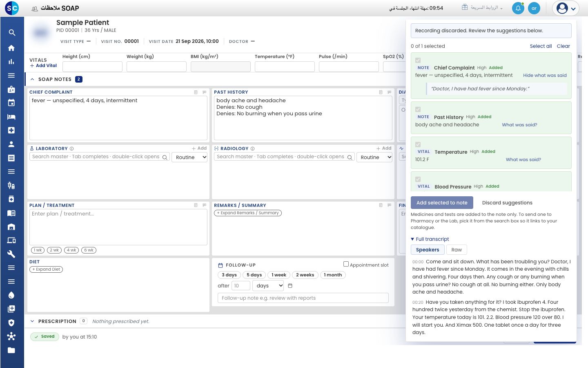The image size is (588, 368).
Task: Toggle the Blood Pressure suggestion checkbox
Action: tap(418, 179)
